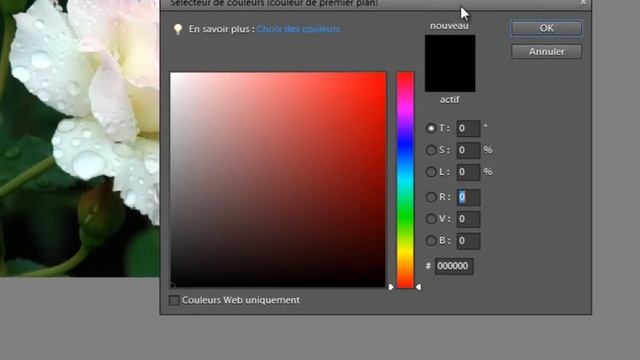Select the L luminosity radio button
Screen dimensions: 640x360
tap(431, 172)
